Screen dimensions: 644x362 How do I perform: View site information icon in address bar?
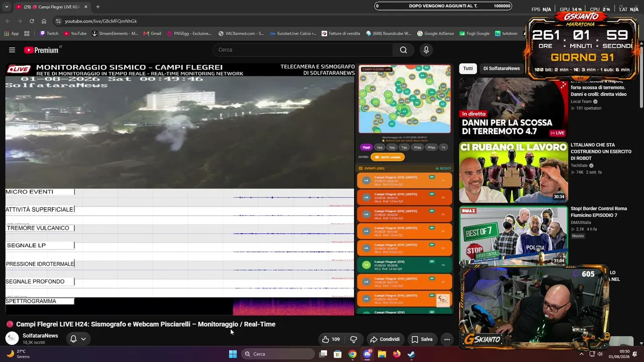[x=58, y=21]
